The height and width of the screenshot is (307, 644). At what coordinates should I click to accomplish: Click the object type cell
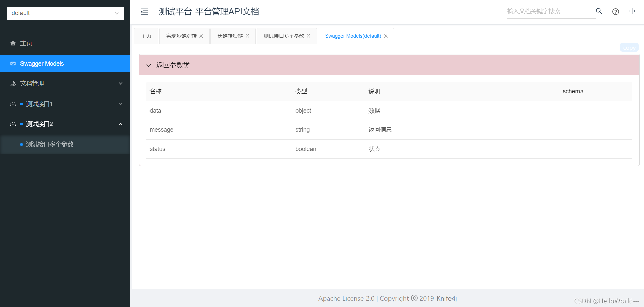[303, 111]
